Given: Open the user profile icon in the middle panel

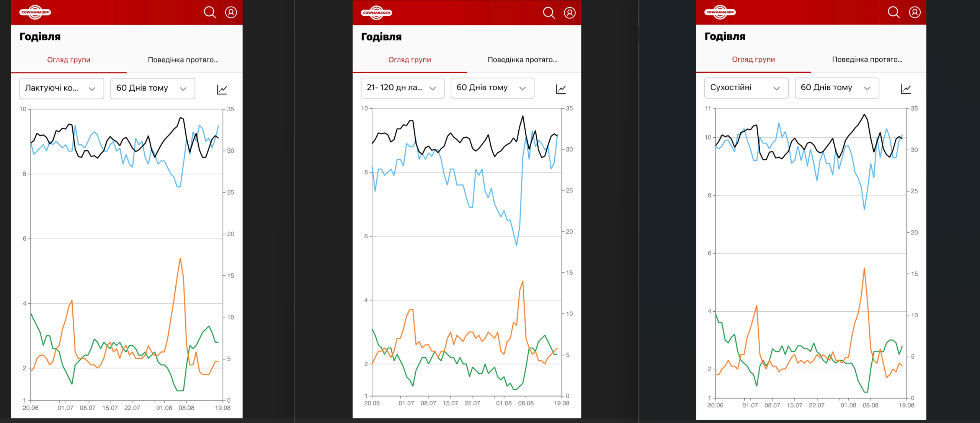Looking at the screenshot, I should pyautogui.click(x=570, y=13).
